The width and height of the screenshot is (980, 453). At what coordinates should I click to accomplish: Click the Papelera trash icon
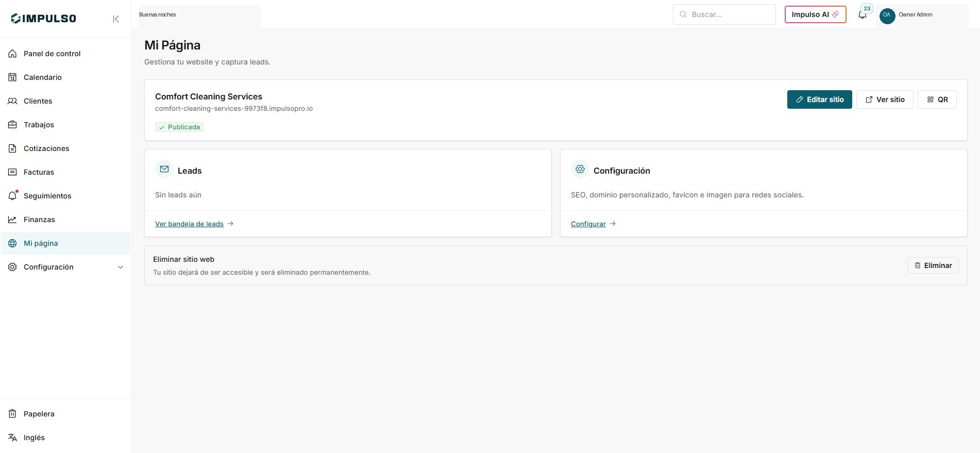[12, 414]
